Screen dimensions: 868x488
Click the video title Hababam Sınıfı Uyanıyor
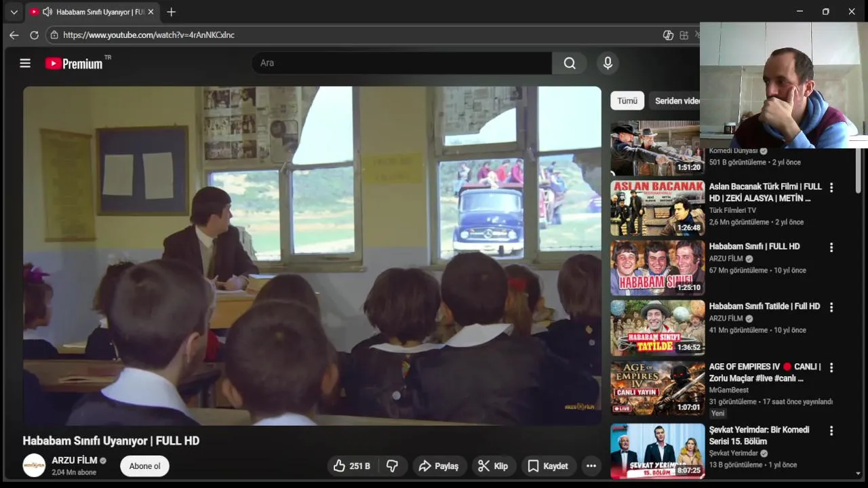point(111,441)
